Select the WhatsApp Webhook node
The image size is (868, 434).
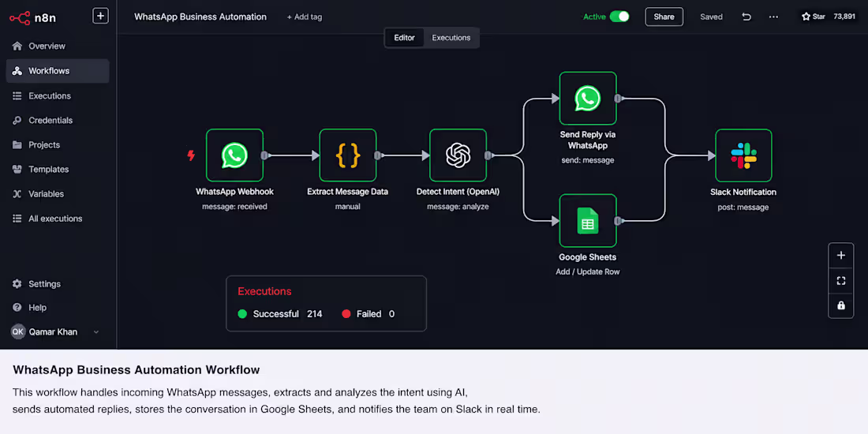(234, 155)
